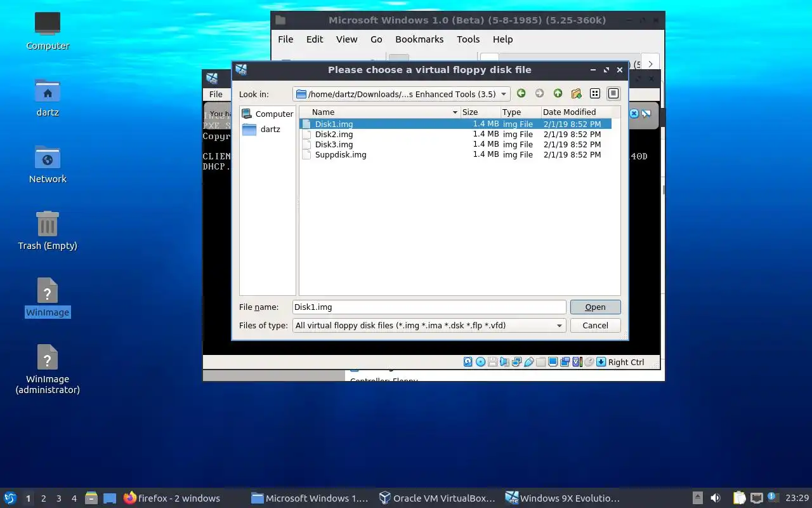The width and height of the screenshot is (812, 508).
Task: Click USB indicator in VM status bar
Action: click(x=528, y=362)
